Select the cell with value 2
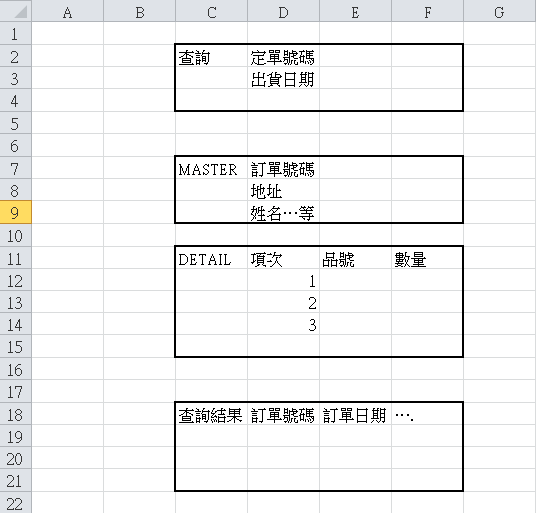Screen dimensions: 536x513 point(283,302)
